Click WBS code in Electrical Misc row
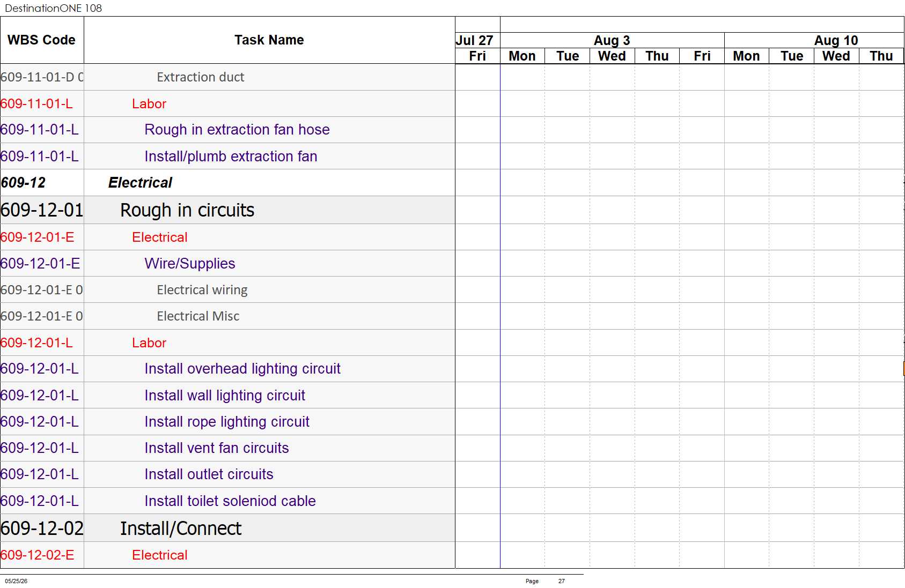This screenshot has width=905, height=588. (x=42, y=316)
